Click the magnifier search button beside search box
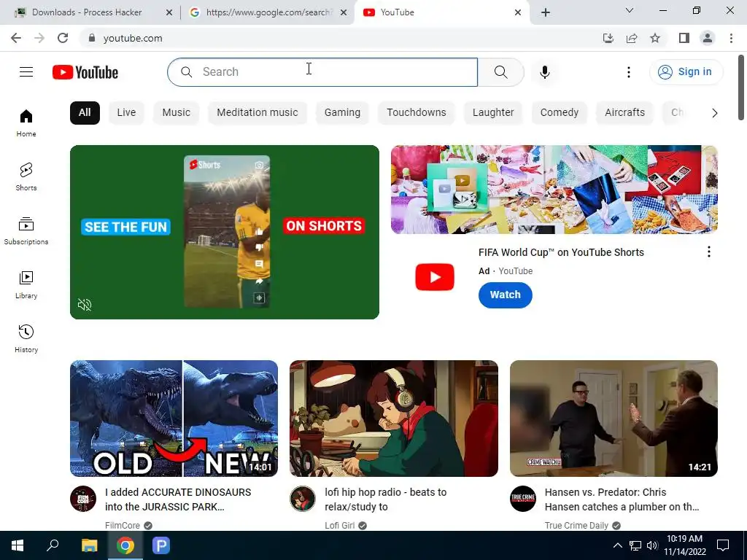Screen dimensions: 747x560 click(500, 72)
